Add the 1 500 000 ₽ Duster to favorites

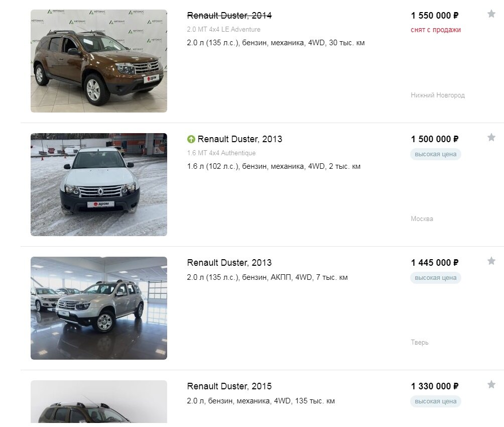click(x=491, y=138)
